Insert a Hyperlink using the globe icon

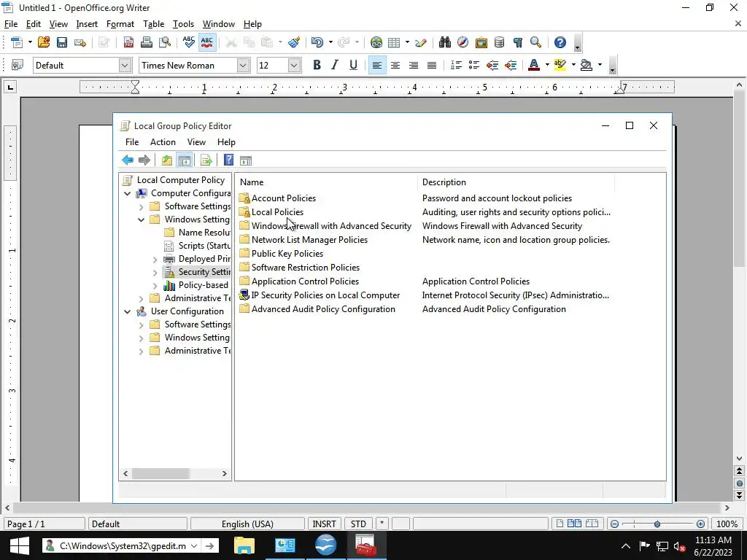pos(376,42)
